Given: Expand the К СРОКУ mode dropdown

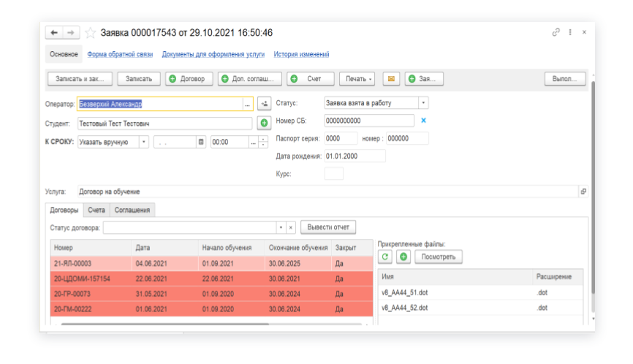Looking at the screenshot, I should 144,143.
